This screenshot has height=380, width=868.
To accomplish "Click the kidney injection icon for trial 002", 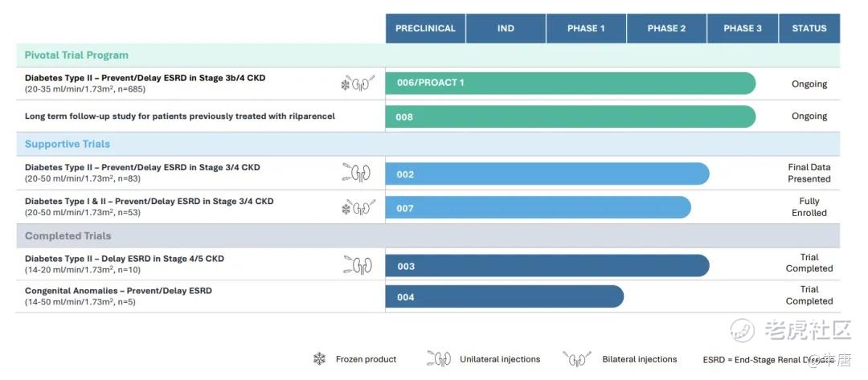I will [358, 173].
